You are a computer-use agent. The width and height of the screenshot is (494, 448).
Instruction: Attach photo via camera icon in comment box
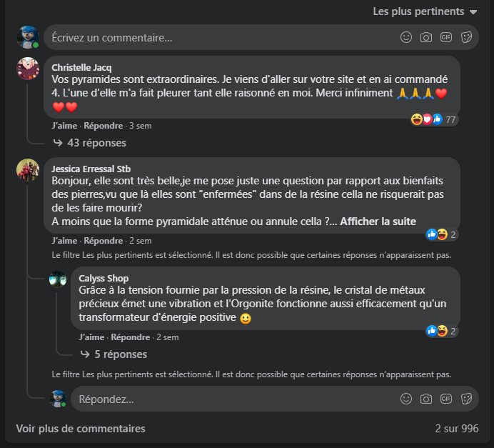coord(426,38)
